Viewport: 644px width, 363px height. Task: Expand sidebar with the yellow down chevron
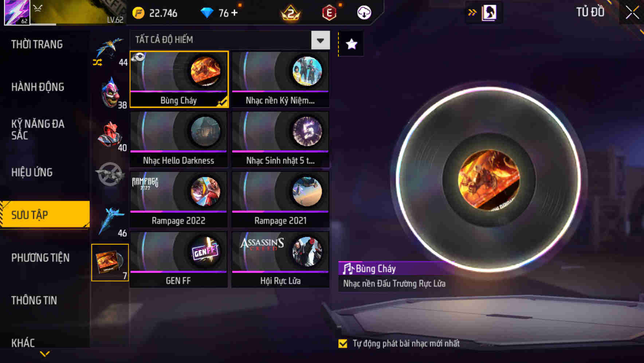click(45, 354)
